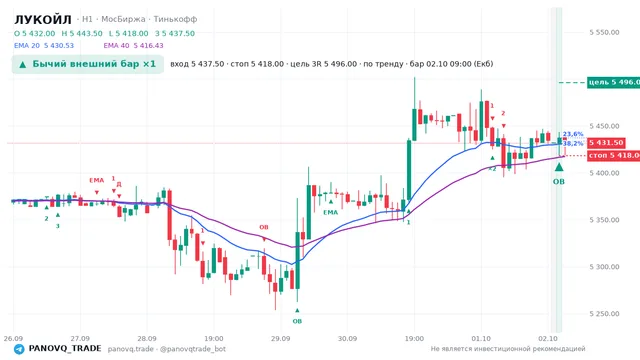
Task: Click the 5 350.00 price axis label
Action: 604,220
